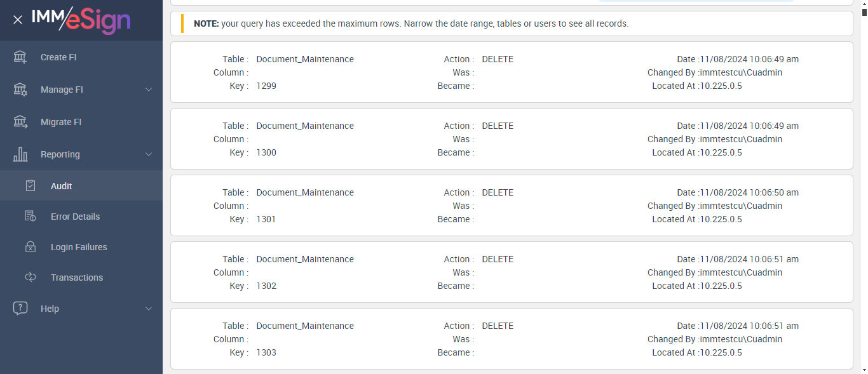Click the Error Details icon

point(31,217)
